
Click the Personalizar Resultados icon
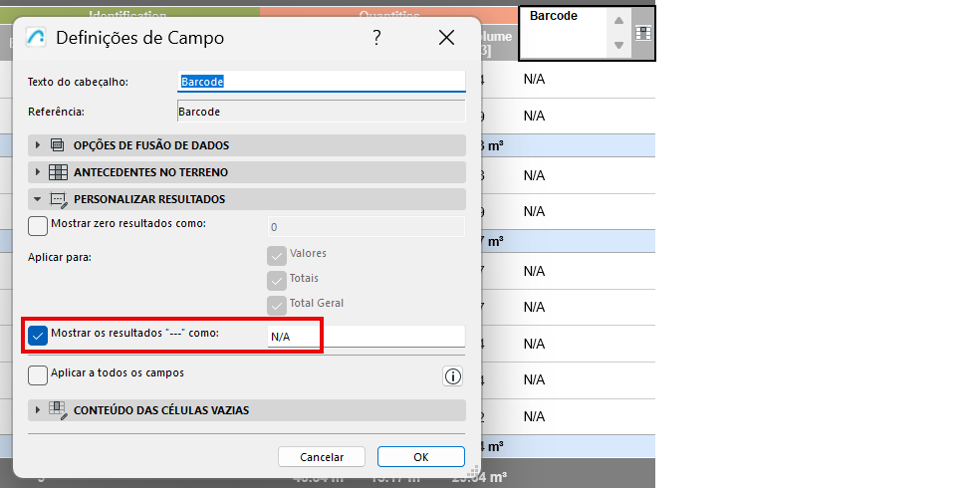click(58, 199)
